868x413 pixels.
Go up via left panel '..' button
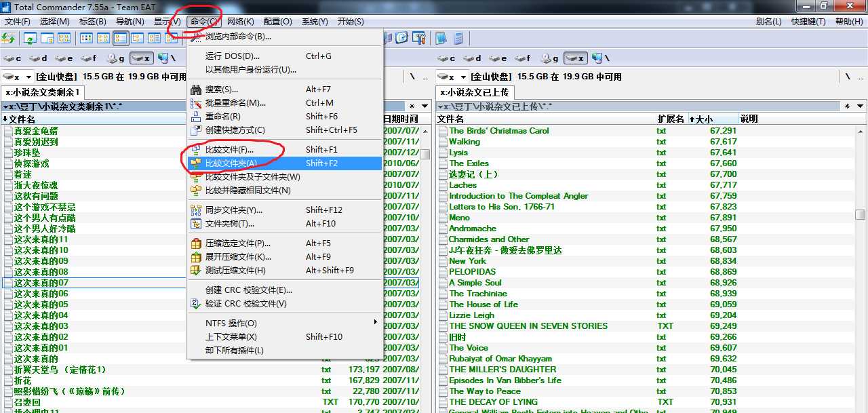pos(425,77)
